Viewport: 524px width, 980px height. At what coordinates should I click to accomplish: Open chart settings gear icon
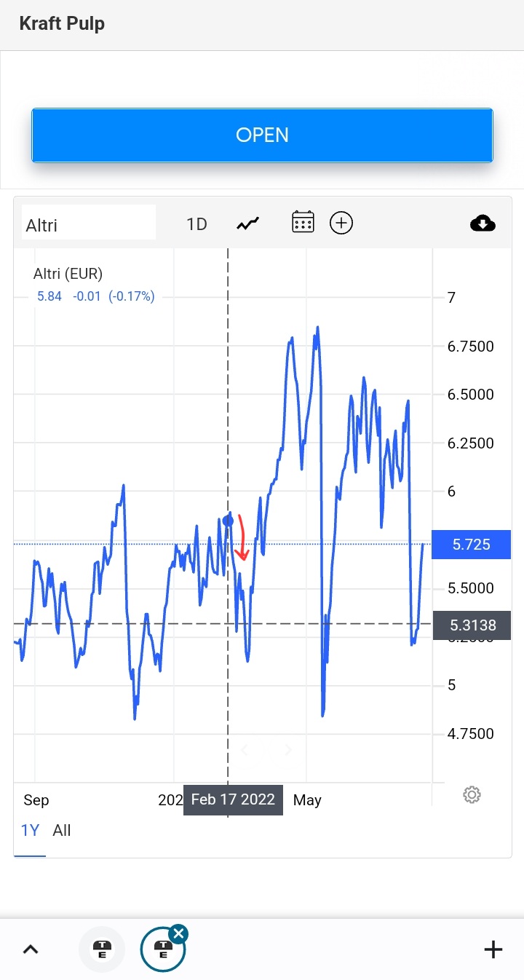[x=472, y=794]
